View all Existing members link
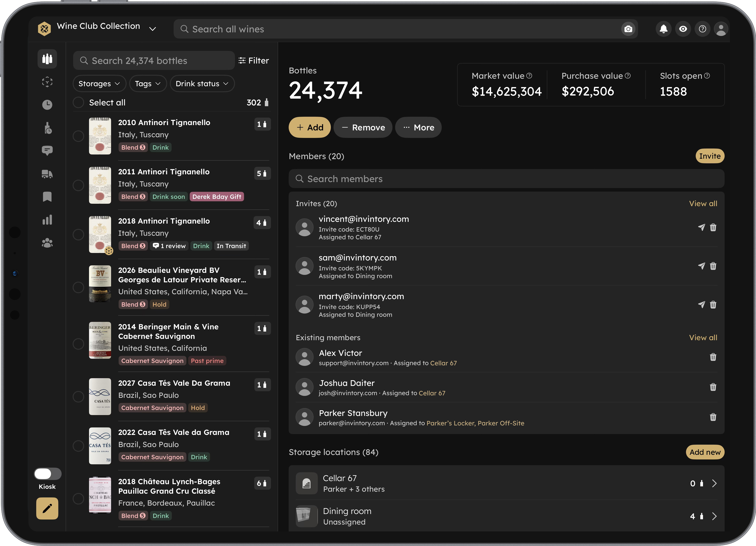The width and height of the screenshot is (756, 546). [703, 338]
